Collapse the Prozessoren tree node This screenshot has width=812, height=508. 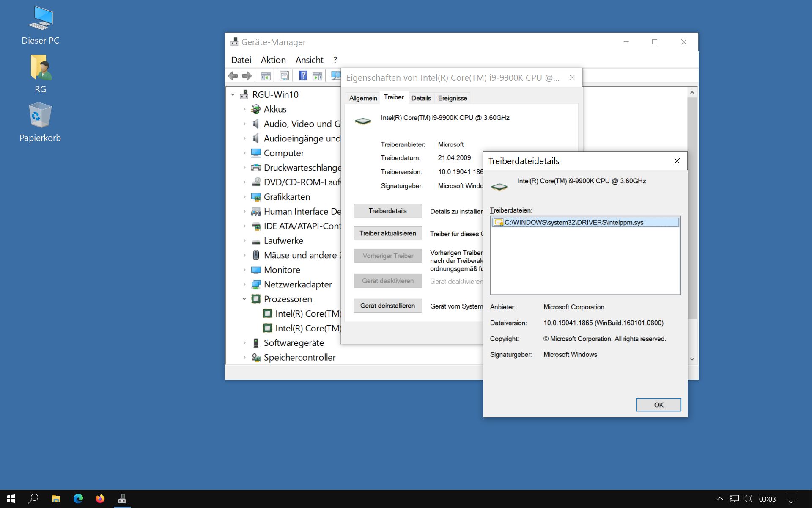click(x=244, y=299)
